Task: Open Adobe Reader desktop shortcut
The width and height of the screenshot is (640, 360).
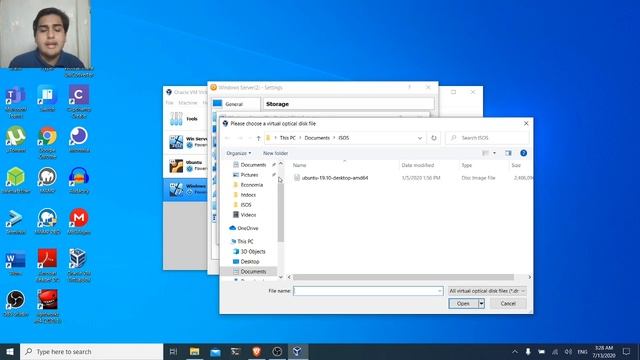Action: tap(47, 266)
